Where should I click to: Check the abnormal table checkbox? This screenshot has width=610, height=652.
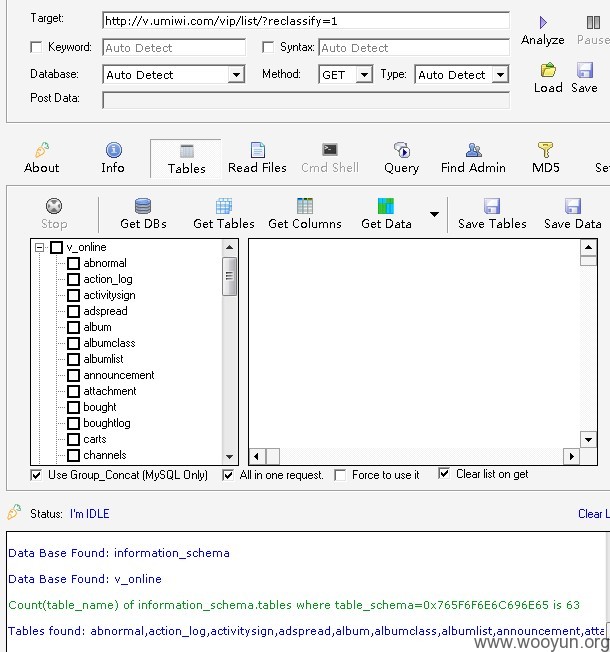coord(74,263)
